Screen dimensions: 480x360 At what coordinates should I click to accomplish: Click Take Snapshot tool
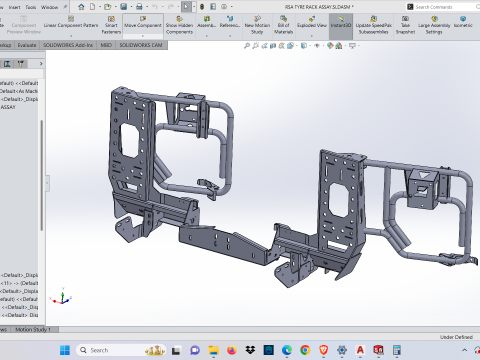click(405, 25)
